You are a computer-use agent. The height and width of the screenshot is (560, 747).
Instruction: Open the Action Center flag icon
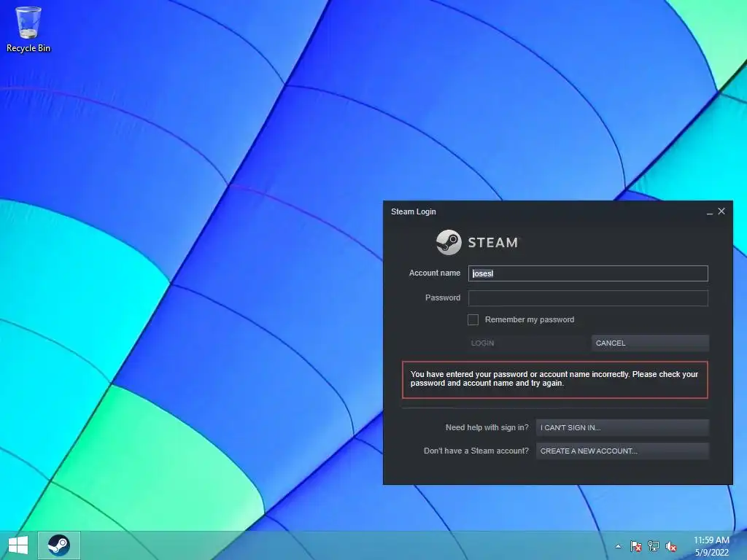pyautogui.click(x=635, y=546)
